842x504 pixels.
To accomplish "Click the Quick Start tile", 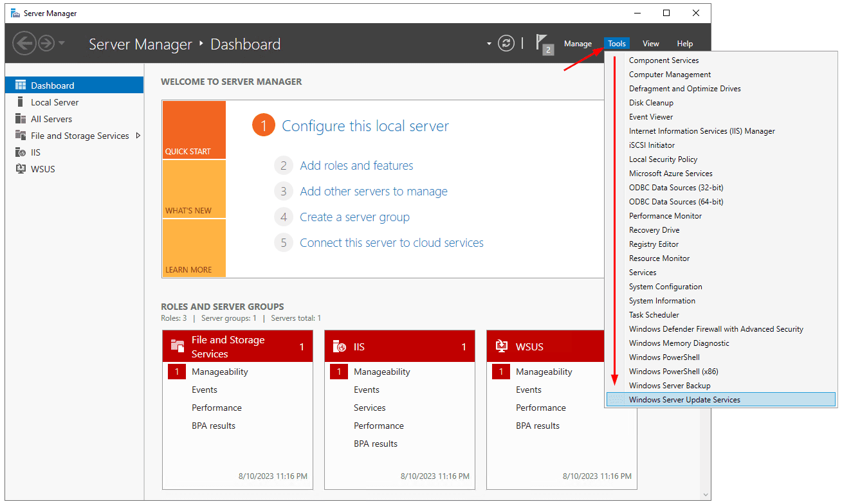I will [194, 130].
